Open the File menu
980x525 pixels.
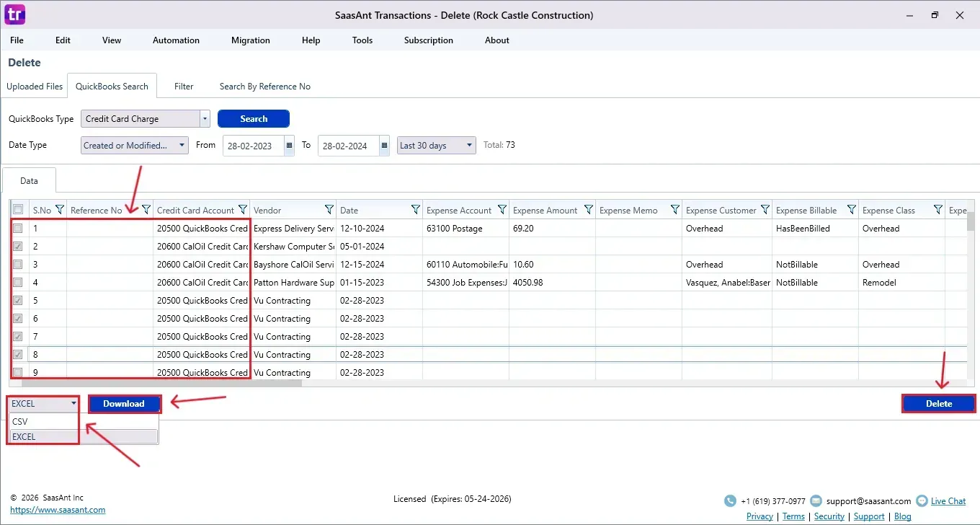(17, 40)
